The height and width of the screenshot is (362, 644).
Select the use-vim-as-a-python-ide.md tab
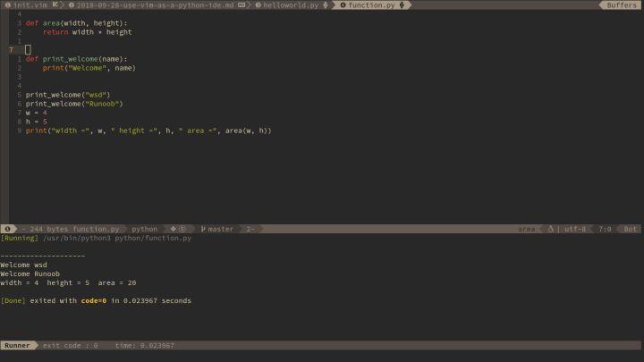coord(161,5)
